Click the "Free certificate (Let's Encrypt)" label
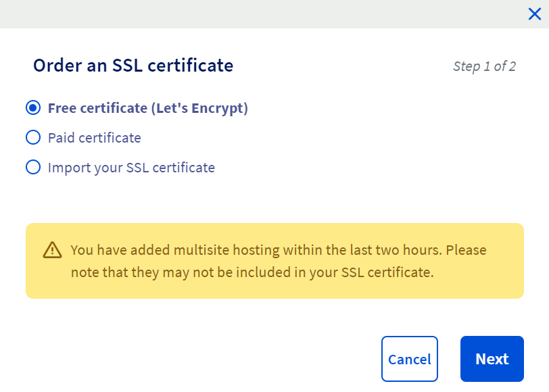The height and width of the screenshot is (392, 549). click(x=147, y=108)
